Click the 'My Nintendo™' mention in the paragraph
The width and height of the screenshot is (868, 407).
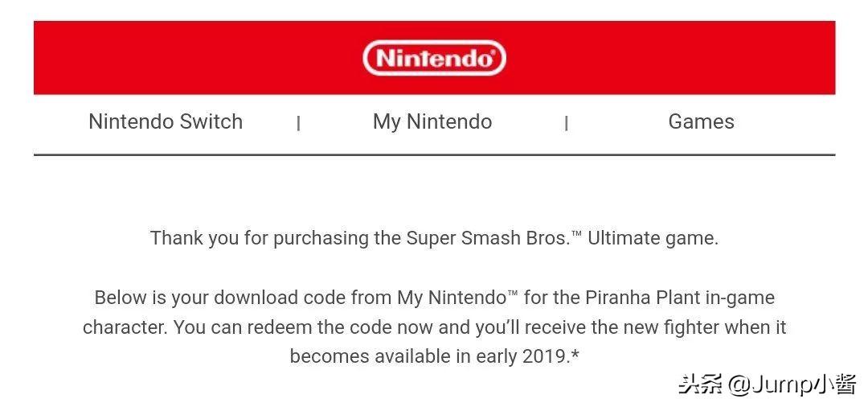click(457, 298)
